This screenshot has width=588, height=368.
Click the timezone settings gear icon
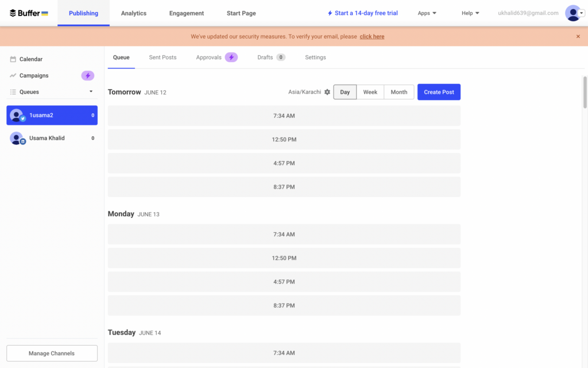click(327, 92)
